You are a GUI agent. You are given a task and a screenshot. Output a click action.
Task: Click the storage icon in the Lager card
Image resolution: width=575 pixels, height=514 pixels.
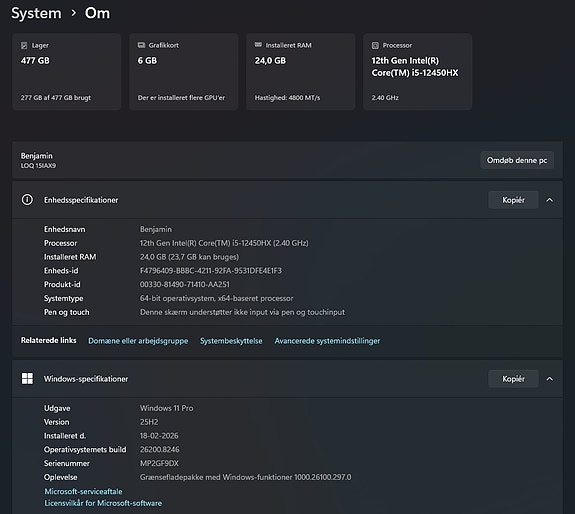point(24,45)
